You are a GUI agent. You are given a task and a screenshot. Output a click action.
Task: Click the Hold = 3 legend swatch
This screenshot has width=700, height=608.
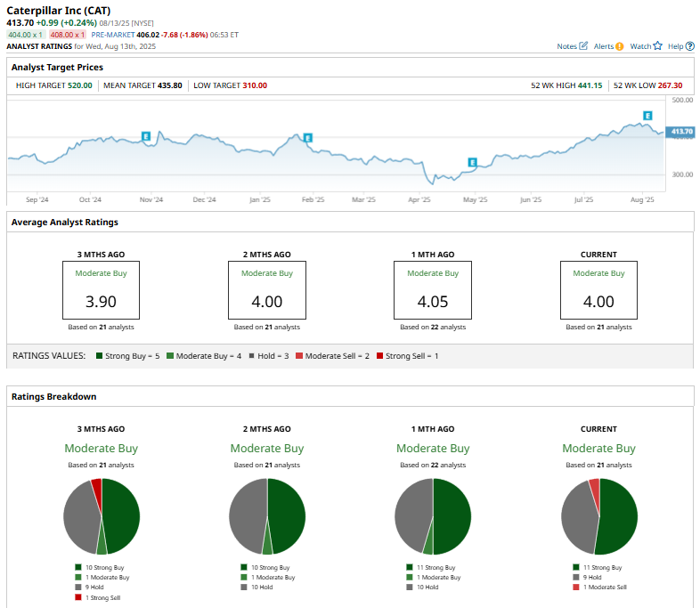coord(252,355)
